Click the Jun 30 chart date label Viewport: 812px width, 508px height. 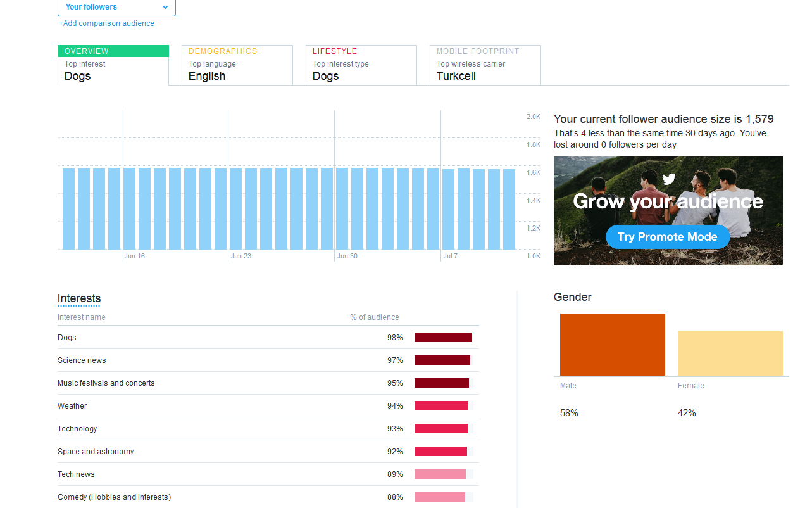pyautogui.click(x=347, y=256)
